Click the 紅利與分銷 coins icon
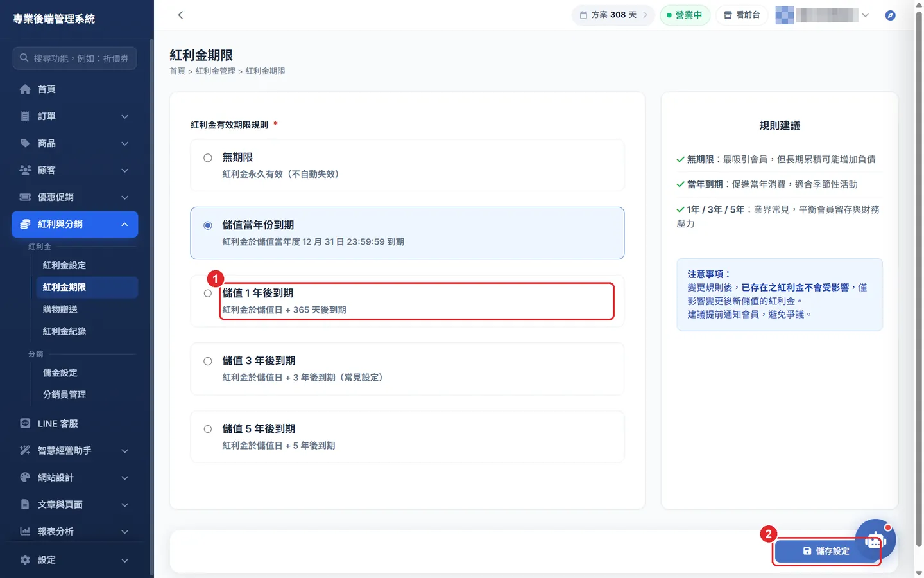Viewport: 924px width, 578px height. [25, 224]
